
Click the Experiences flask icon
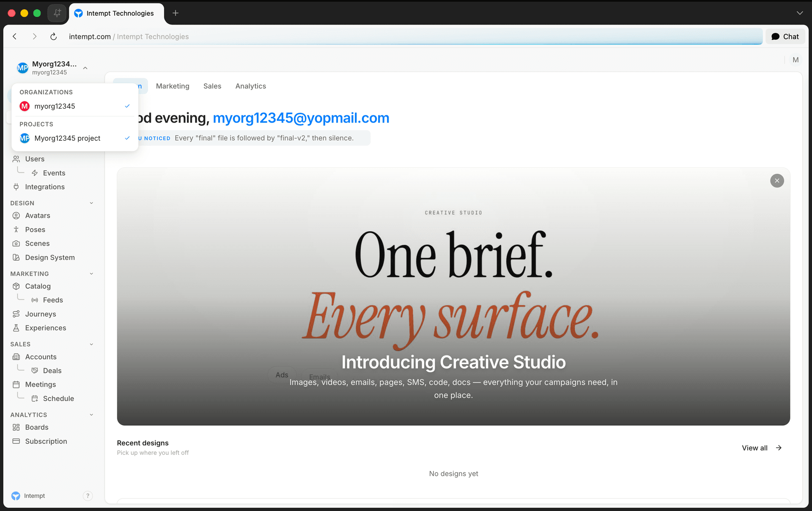coord(16,328)
